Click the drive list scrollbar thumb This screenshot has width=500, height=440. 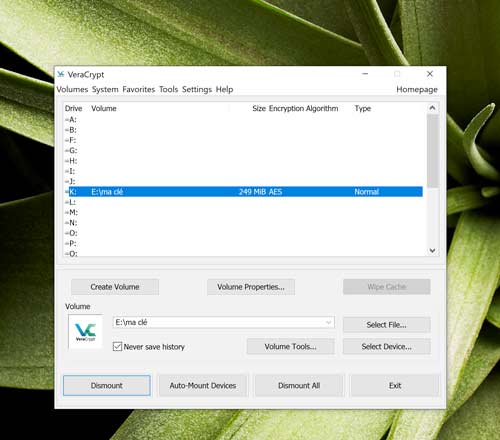[432, 151]
